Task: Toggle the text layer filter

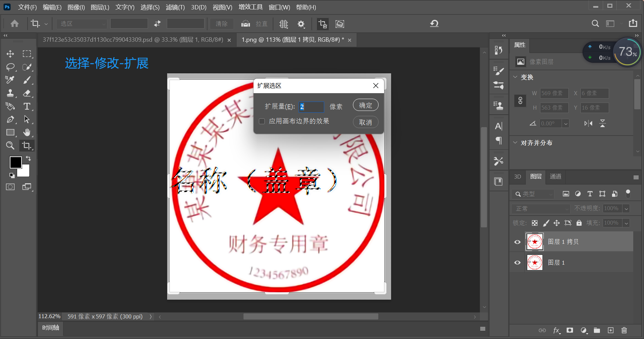Action: [590, 194]
